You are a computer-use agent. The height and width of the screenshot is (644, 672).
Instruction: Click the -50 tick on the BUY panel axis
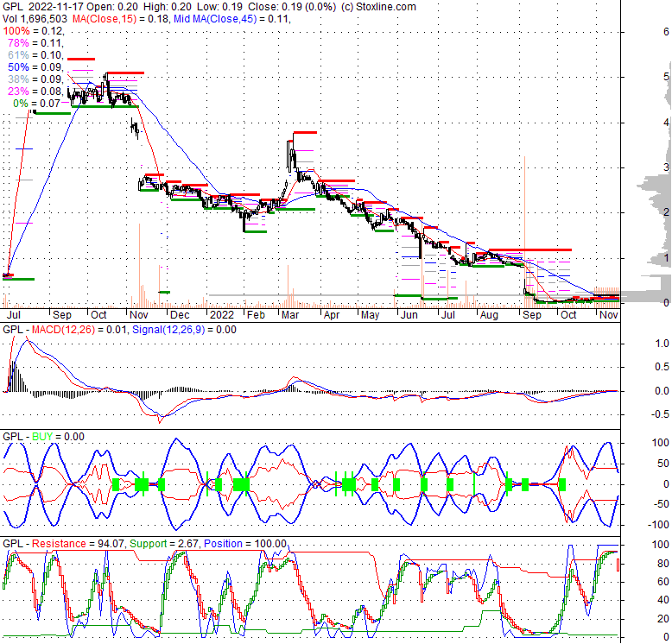[662, 504]
